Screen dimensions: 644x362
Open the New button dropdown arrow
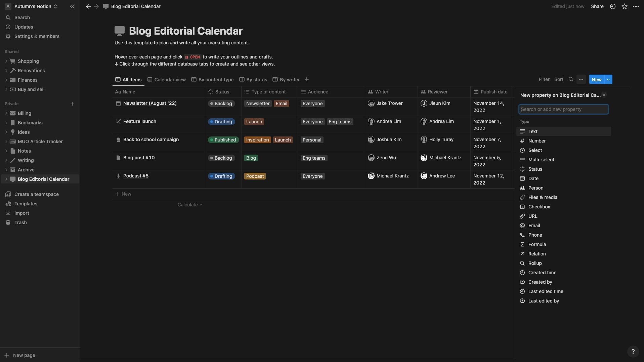(x=608, y=80)
